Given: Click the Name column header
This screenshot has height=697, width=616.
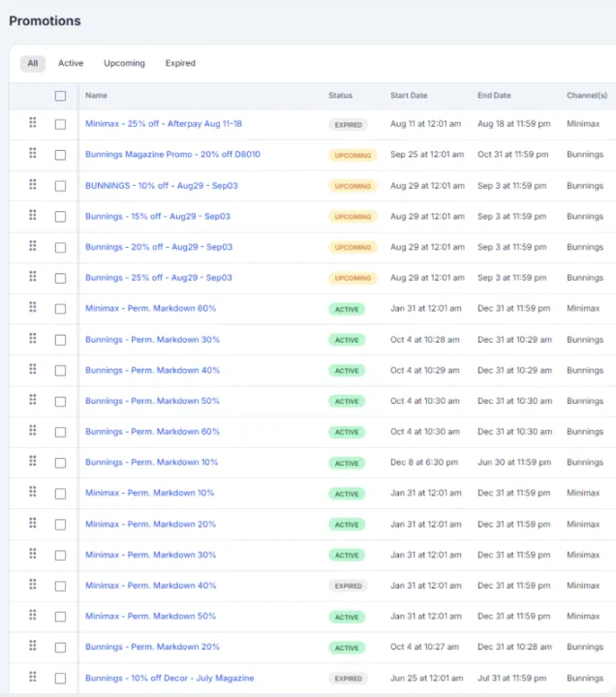Looking at the screenshot, I should pyautogui.click(x=96, y=95).
